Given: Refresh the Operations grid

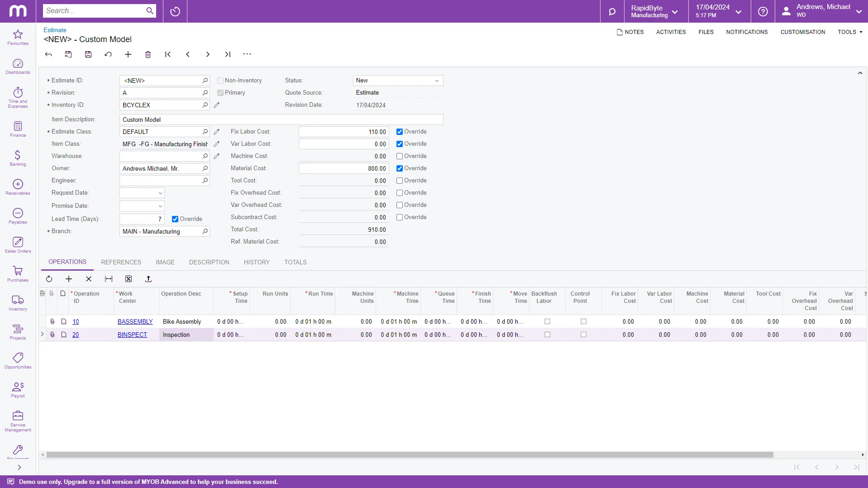Looking at the screenshot, I should click(x=49, y=279).
